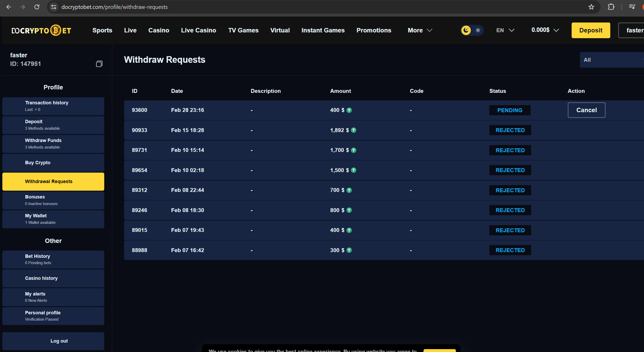Open Deposit methods in sidebar
This screenshot has width=644, height=352.
coord(53,125)
